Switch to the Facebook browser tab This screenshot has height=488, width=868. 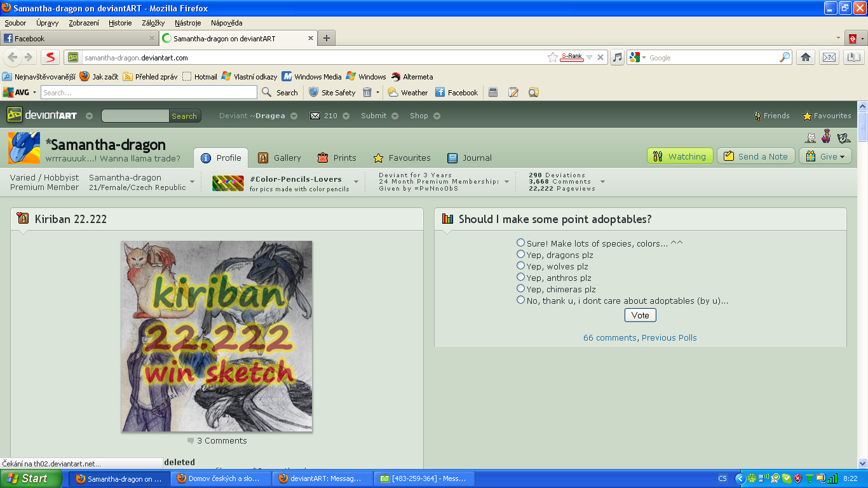[x=79, y=38]
